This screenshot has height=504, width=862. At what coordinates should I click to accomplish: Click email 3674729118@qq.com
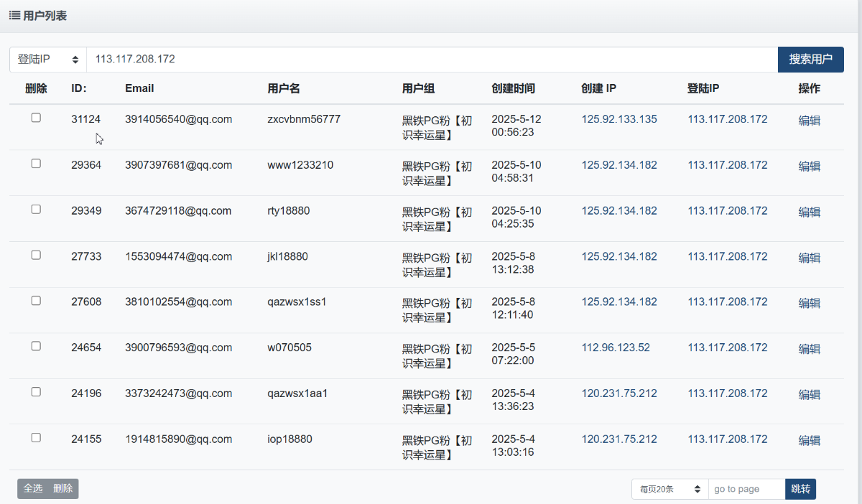(178, 211)
